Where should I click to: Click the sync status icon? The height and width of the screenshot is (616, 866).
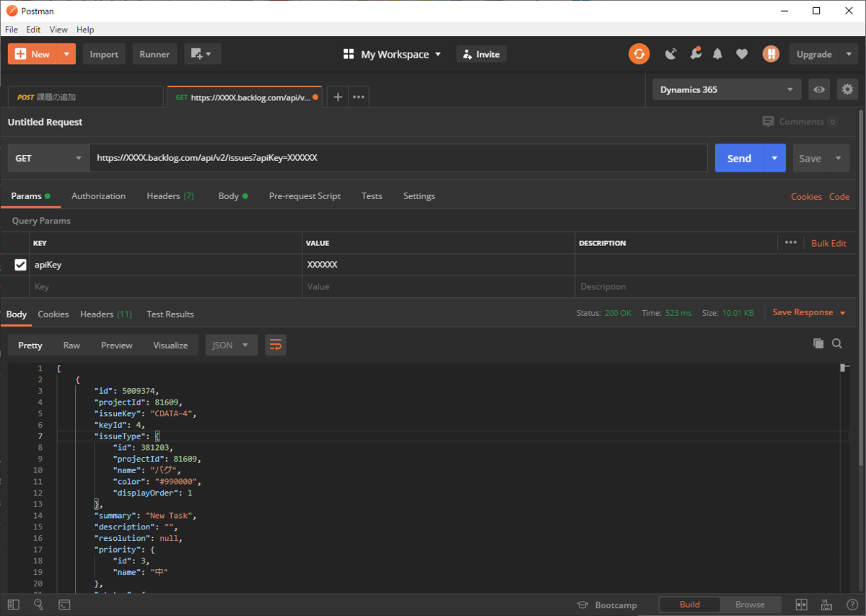coord(639,54)
